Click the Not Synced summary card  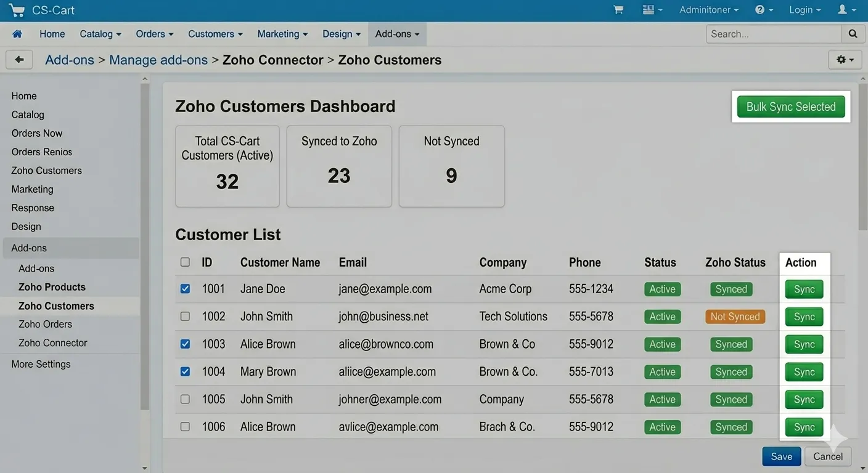pos(452,166)
